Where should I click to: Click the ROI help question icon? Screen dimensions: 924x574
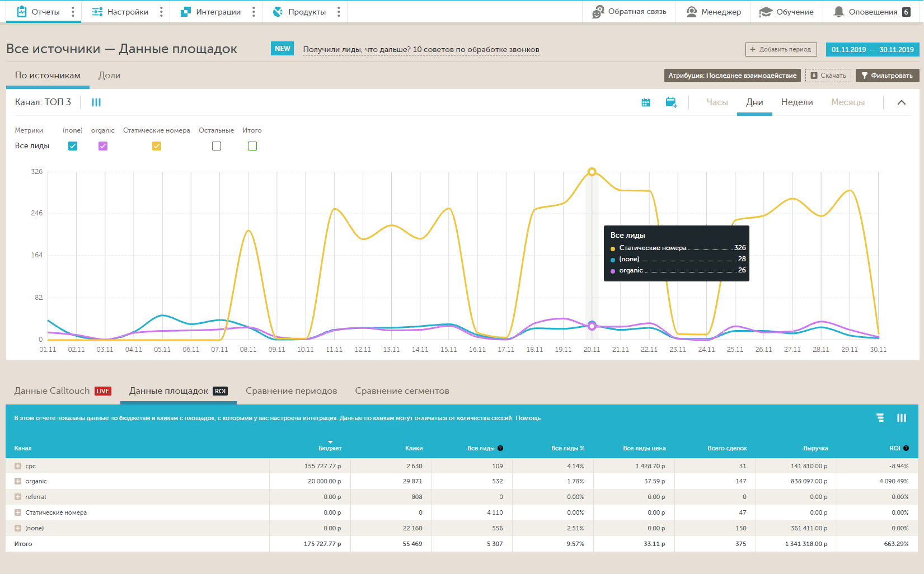tap(906, 448)
